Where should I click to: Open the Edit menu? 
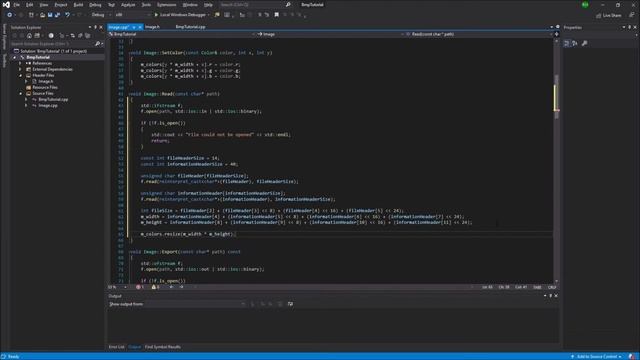pyautogui.click(x=30, y=5)
